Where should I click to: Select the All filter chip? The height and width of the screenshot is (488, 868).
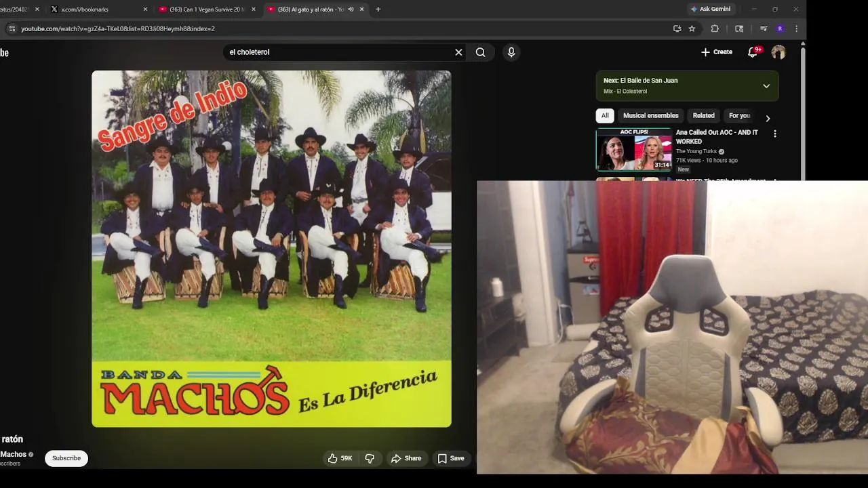[605, 115]
